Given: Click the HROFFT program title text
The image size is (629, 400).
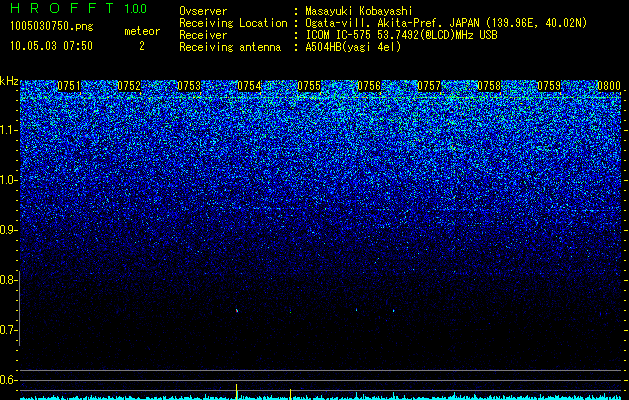Looking at the screenshot, I should tap(63, 8).
